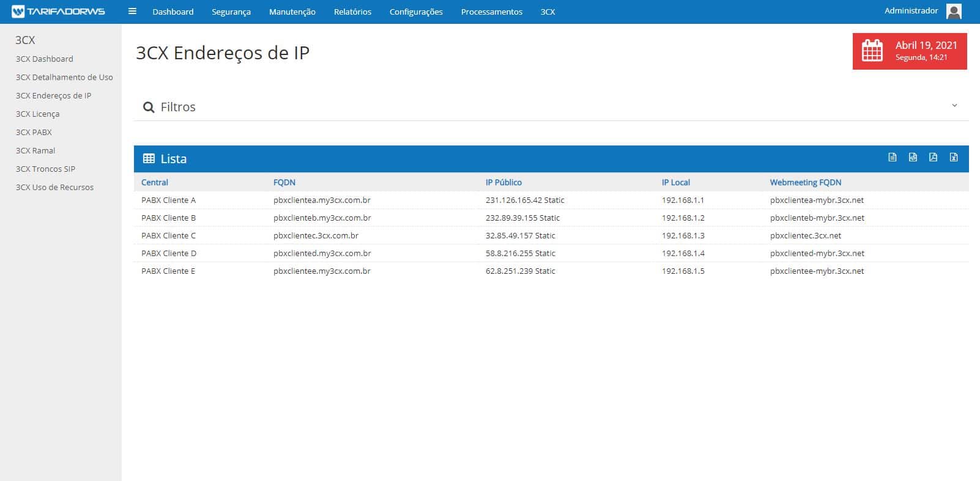Open 3CX Ramal in sidebar

35,150
